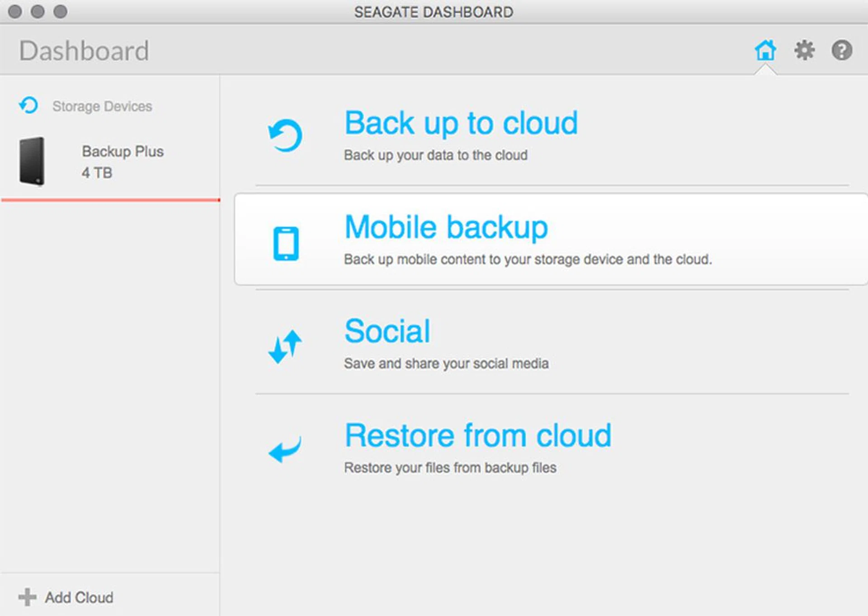Image resolution: width=868 pixels, height=616 pixels.
Task: Click "Back up your data to the cloud" text
Action: [x=435, y=155]
